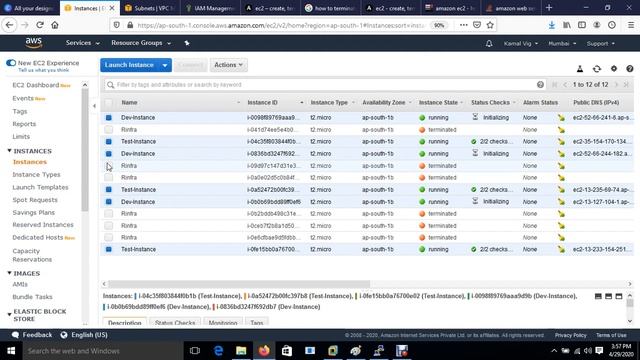Check the Rinfra i-041d74ee5e4b0 checkbox
640x360 pixels.
click(x=109, y=129)
